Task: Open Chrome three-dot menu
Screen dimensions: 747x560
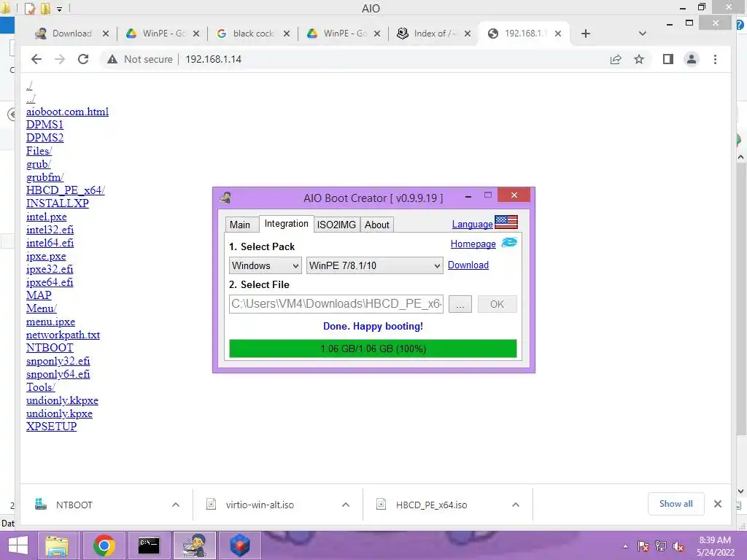Action: pyautogui.click(x=715, y=59)
